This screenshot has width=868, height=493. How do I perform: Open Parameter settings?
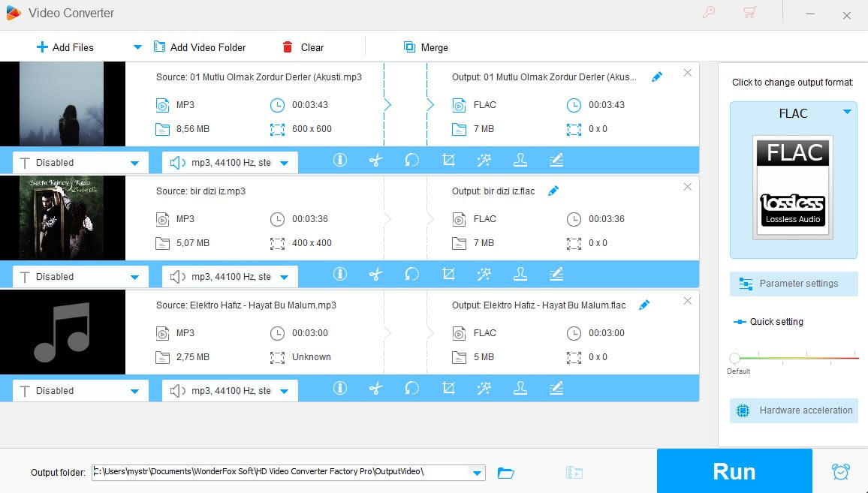point(793,284)
